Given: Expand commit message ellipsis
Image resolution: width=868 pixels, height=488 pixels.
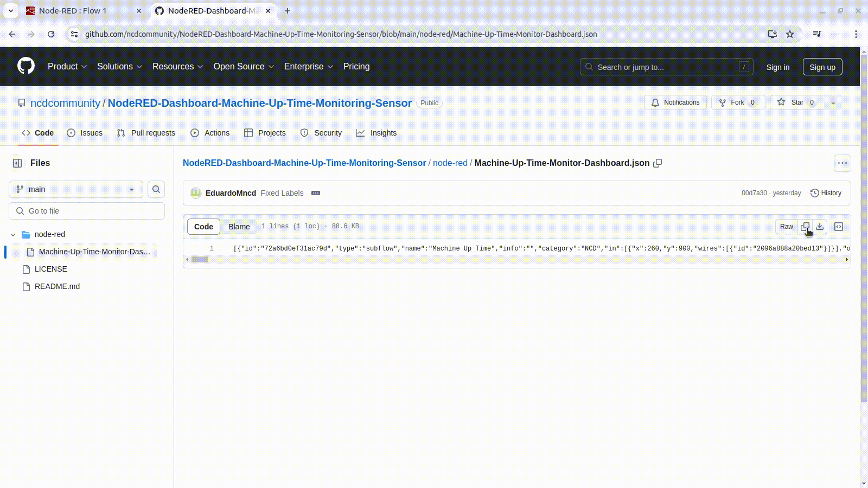Looking at the screenshot, I should [316, 193].
